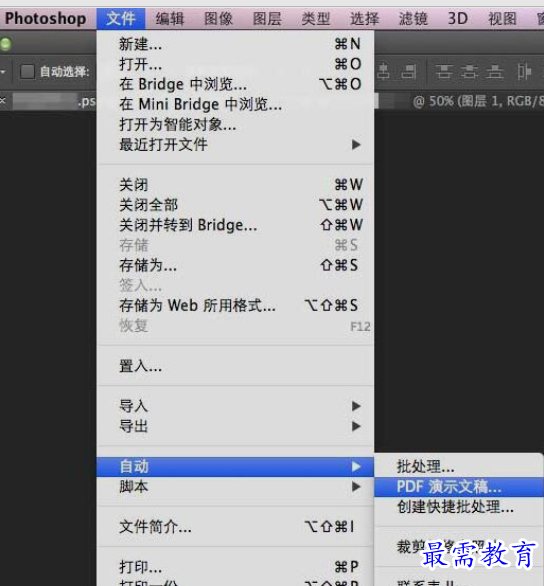Expand the 脚本 submenu
This screenshot has width=544, height=586.
235,487
